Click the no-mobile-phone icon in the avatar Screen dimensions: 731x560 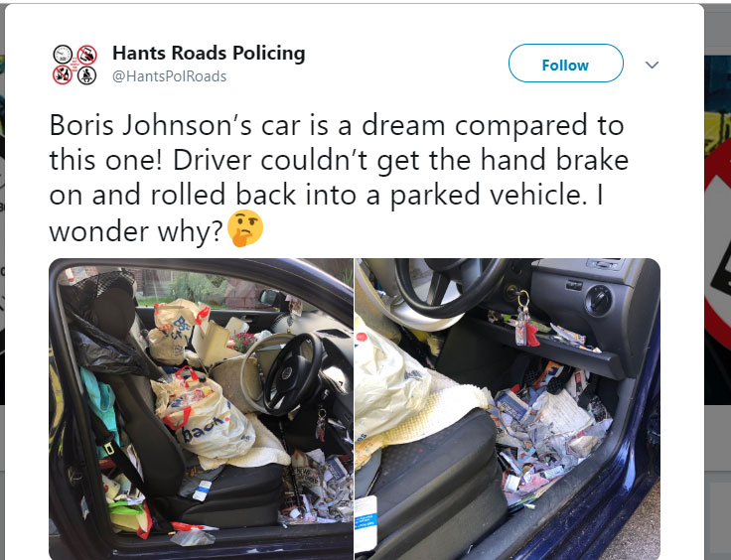coord(86,55)
